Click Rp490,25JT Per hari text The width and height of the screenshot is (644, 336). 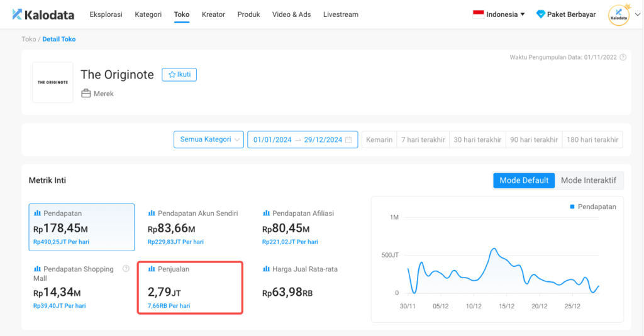61,242
